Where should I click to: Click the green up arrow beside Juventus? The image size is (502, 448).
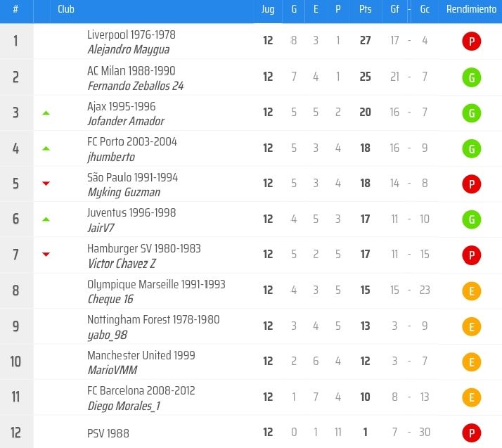(x=46, y=219)
